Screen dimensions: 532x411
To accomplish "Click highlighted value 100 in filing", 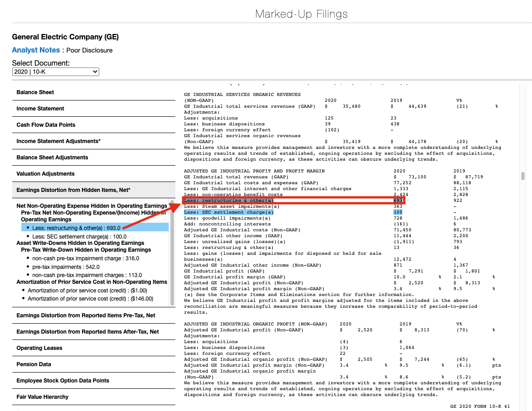I will pyautogui.click(x=398, y=212).
